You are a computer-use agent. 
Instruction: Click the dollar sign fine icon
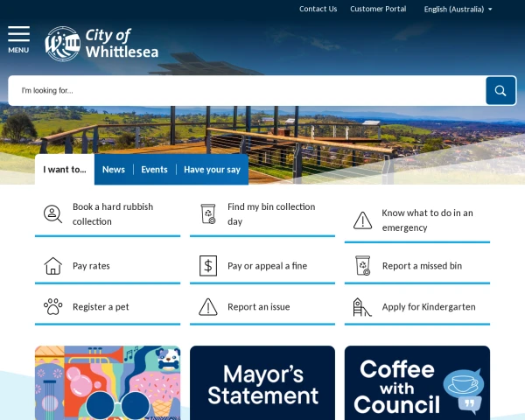(x=208, y=266)
